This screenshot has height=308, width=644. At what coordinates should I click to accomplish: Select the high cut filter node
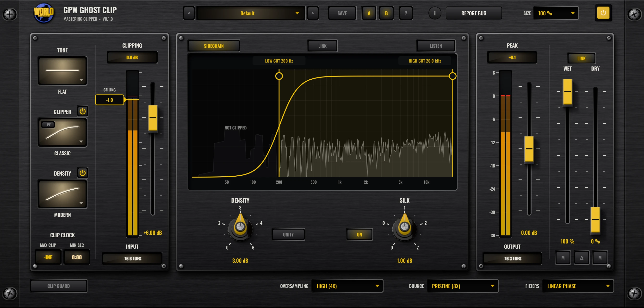click(452, 76)
